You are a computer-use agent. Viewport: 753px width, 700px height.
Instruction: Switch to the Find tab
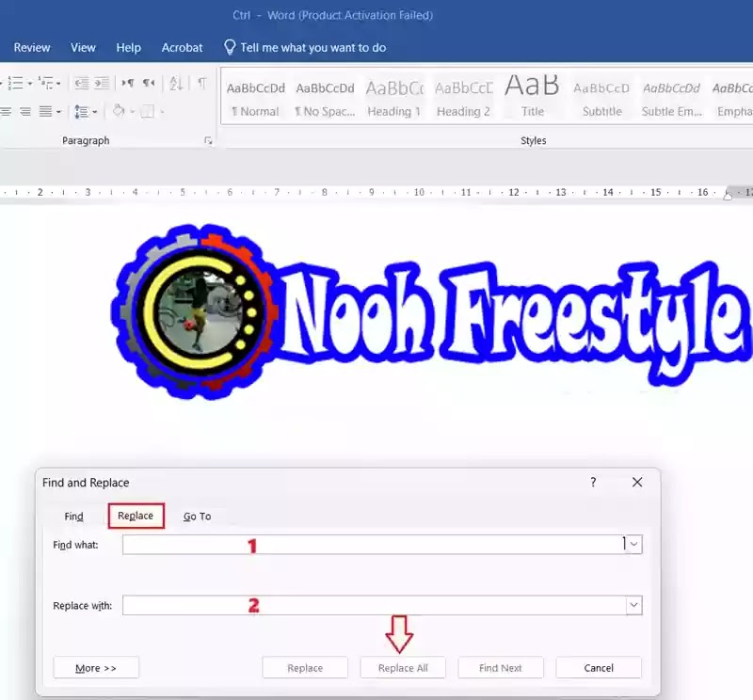click(74, 517)
